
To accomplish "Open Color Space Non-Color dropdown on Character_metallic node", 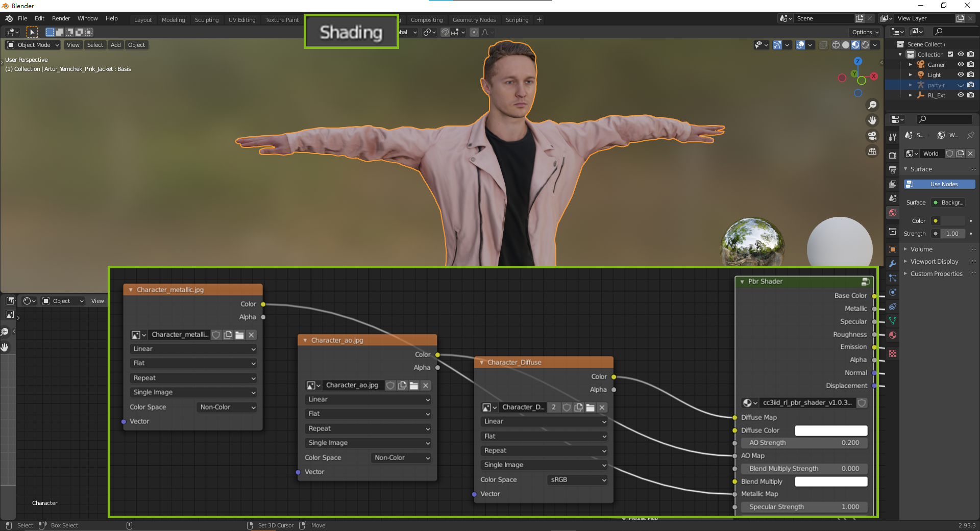I will 227,407.
